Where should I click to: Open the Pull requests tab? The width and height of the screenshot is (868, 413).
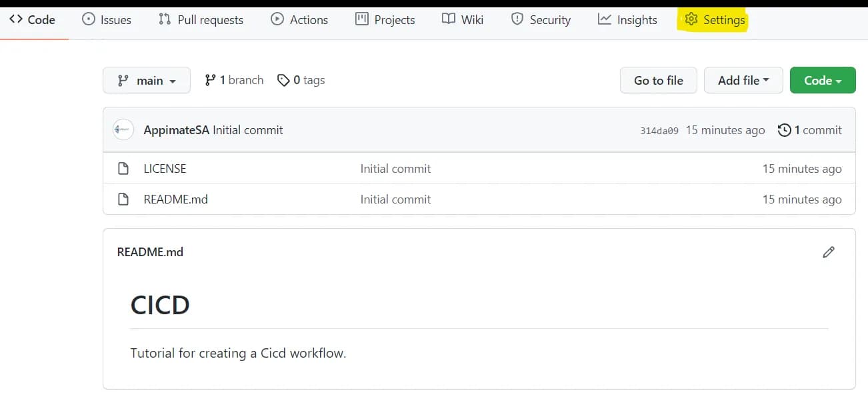(201, 19)
